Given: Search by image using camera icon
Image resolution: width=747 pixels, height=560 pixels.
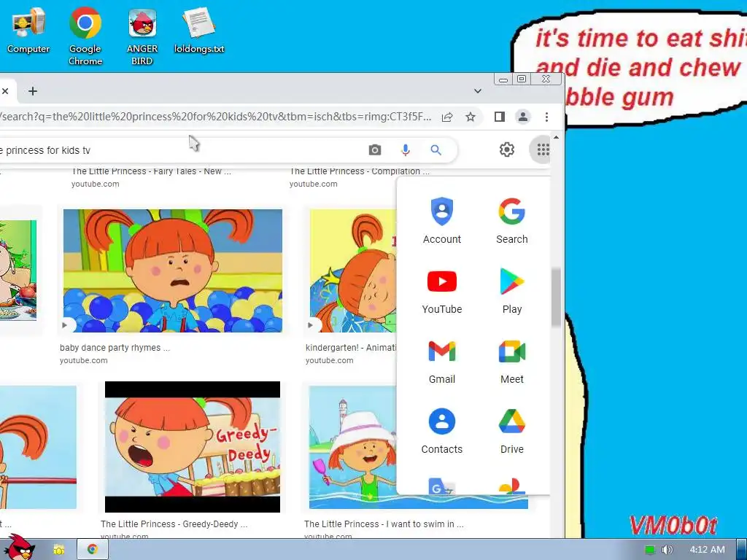Looking at the screenshot, I should pyautogui.click(x=375, y=150).
